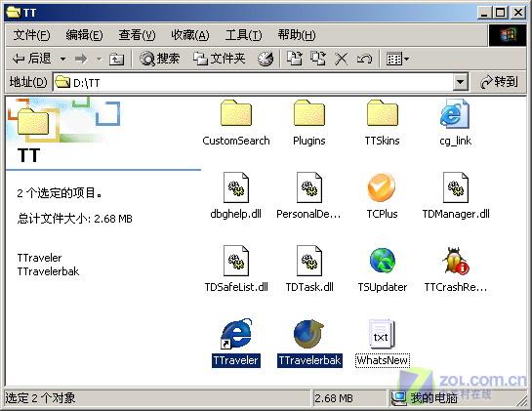Open the 查看(V) menu
This screenshot has width=532, height=411.
point(137,35)
